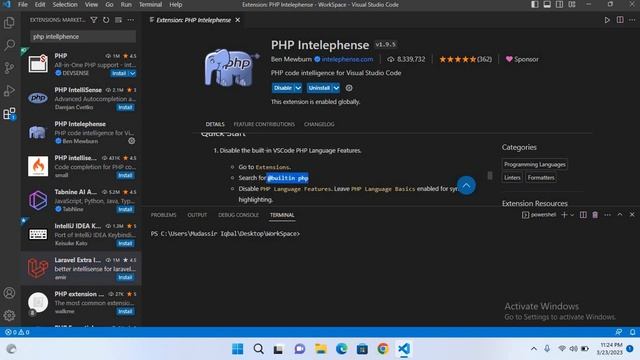
Task: Toggle panel layout icon in title bar
Action: [x=547, y=4]
